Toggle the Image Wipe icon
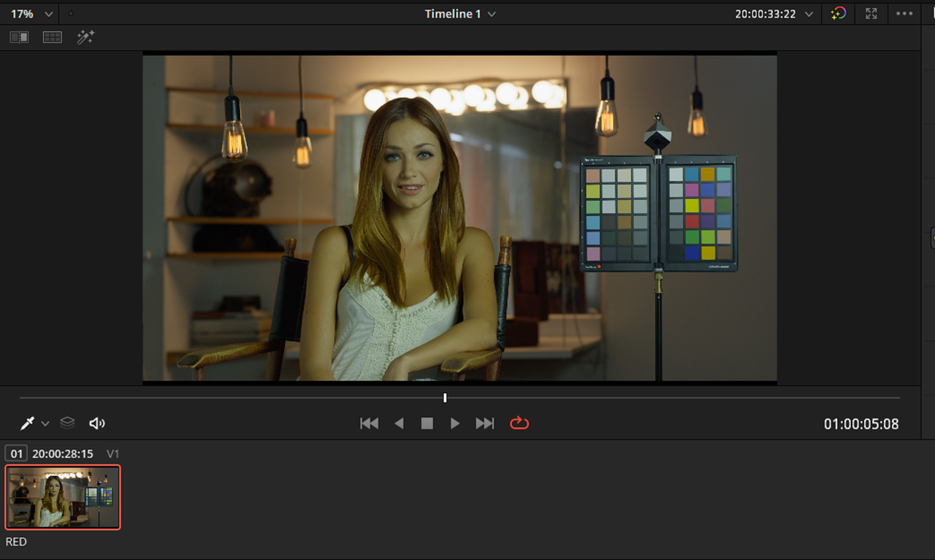935x560 pixels. (19, 37)
